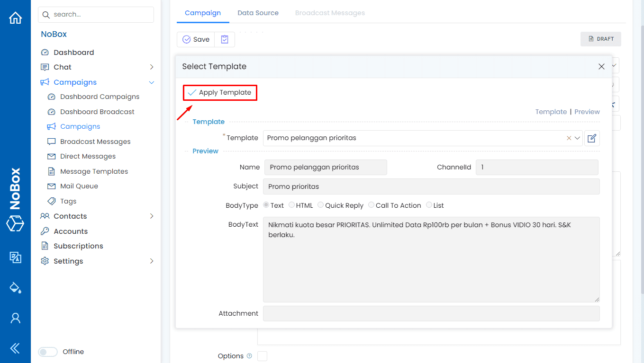Open Message Templates from the sidebar
This screenshot has height=363, width=644.
click(94, 171)
